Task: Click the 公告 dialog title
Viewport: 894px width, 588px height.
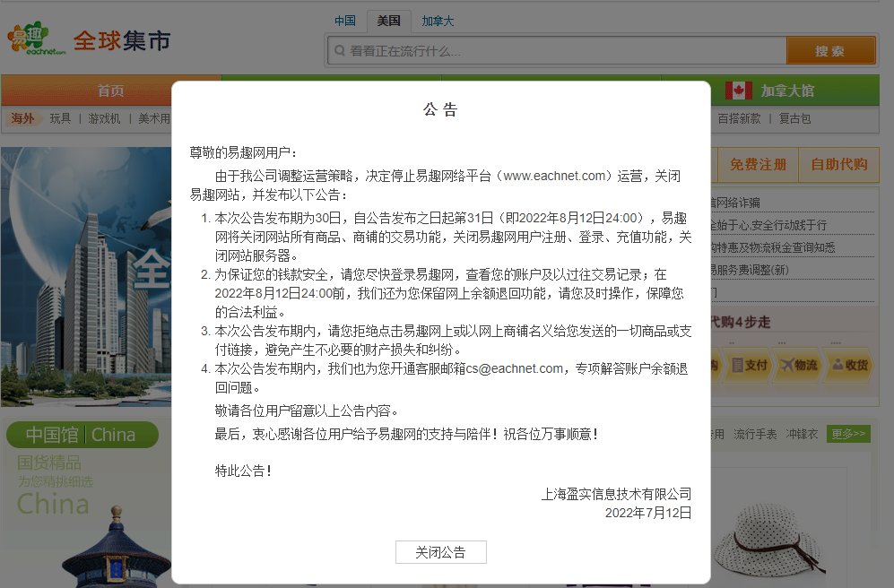Action: point(441,108)
